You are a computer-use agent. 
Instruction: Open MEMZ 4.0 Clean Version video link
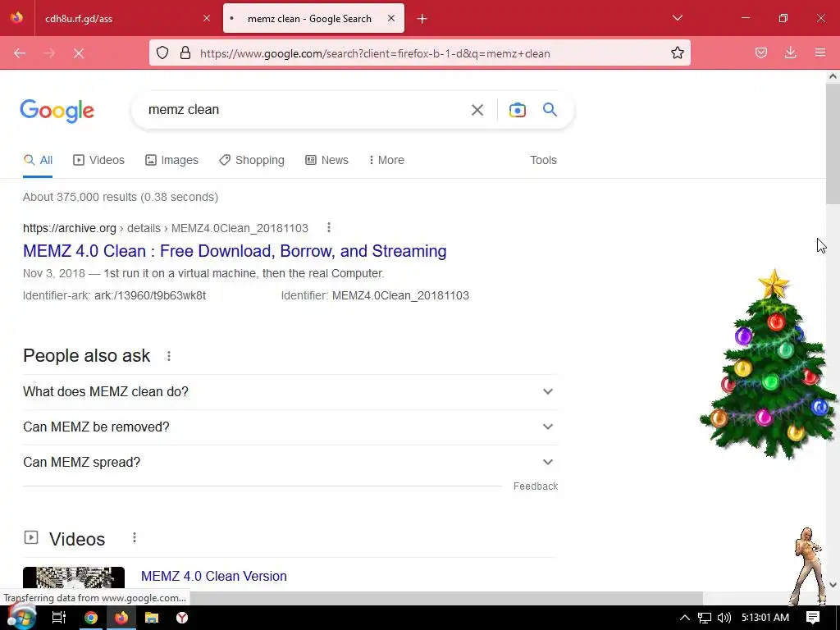coord(214,577)
